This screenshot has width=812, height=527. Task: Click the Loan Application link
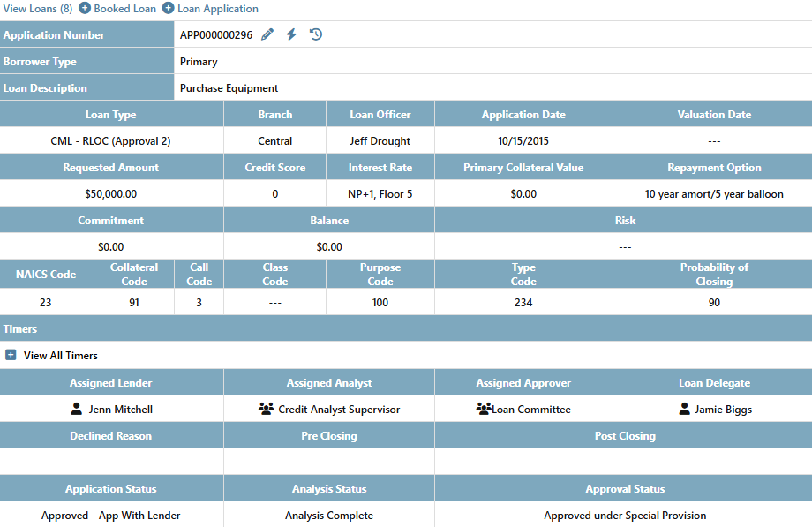(x=218, y=8)
